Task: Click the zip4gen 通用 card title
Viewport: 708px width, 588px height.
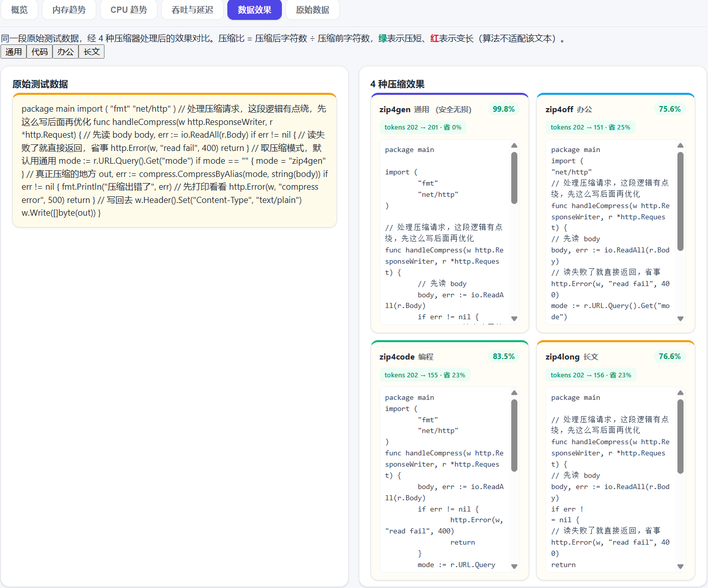Action: coord(425,110)
